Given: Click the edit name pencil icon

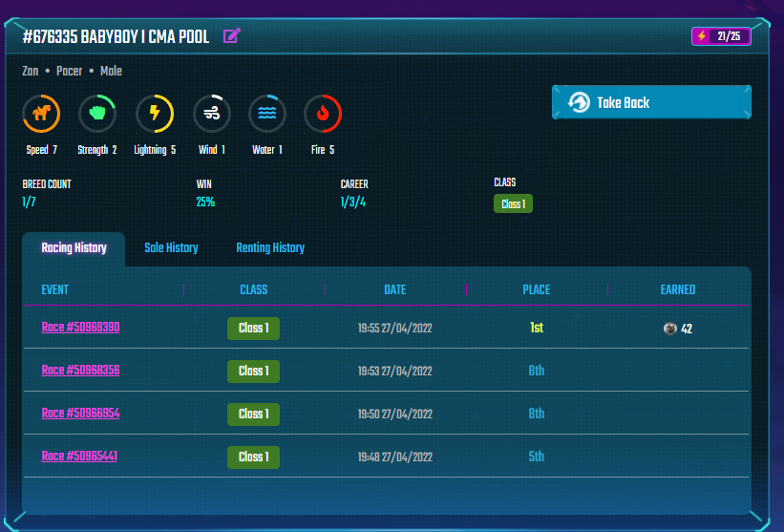Looking at the screenshot, I should 231,36.
